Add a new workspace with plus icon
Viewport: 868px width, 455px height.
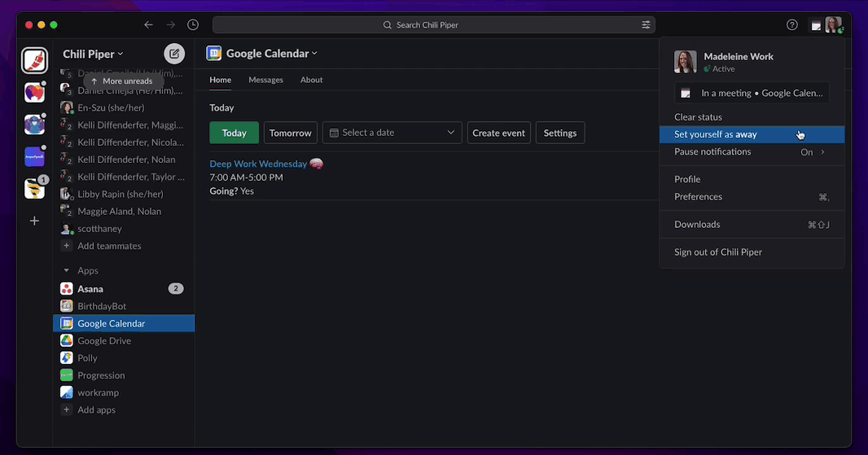pyautogui.click(x=34, y=221)
